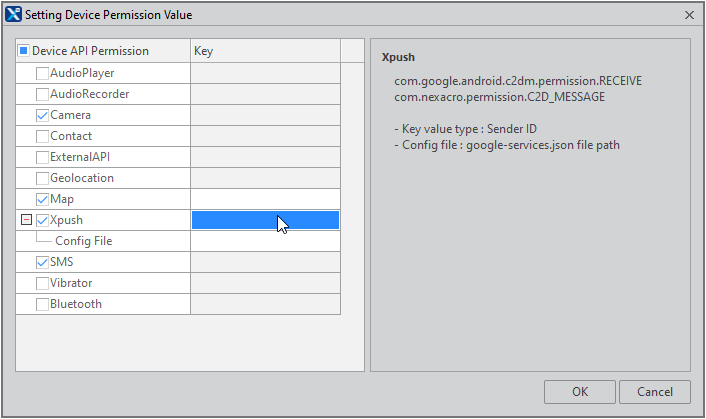This screenshot has width=706, height=419.
Task: Enable the Vibrator permission checkbox
Action: 42,283
